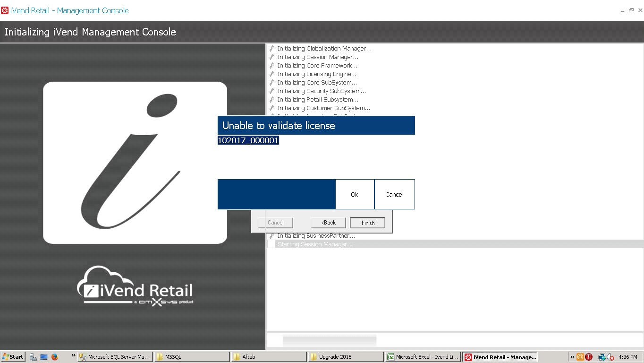Select the Initializing BusinessPartner row
This screenshot has width=644, height=363.
[455, 236]
